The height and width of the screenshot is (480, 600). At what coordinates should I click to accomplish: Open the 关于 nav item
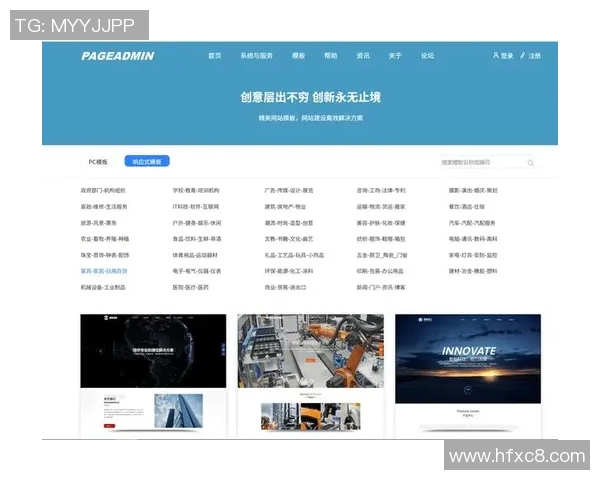point(395,56)
